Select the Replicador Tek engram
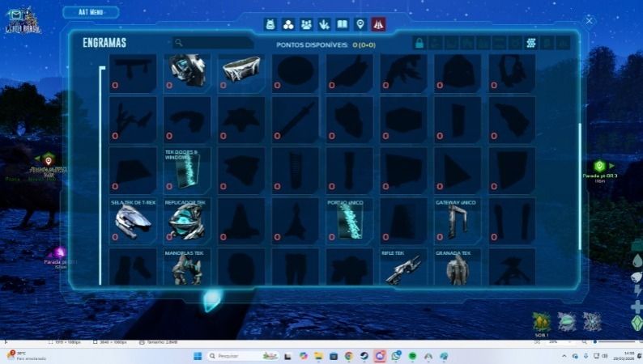The height and width of the screenshot is (364, 643). click(186, 220)
